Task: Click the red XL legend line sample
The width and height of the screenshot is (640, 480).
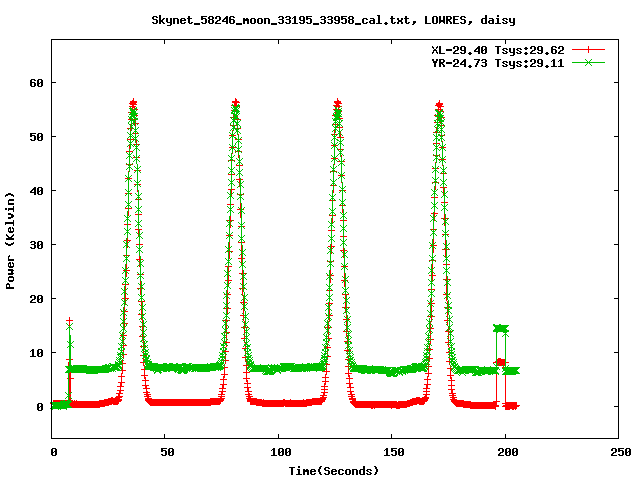Action: pyautogui.click(x=588, y=50)
